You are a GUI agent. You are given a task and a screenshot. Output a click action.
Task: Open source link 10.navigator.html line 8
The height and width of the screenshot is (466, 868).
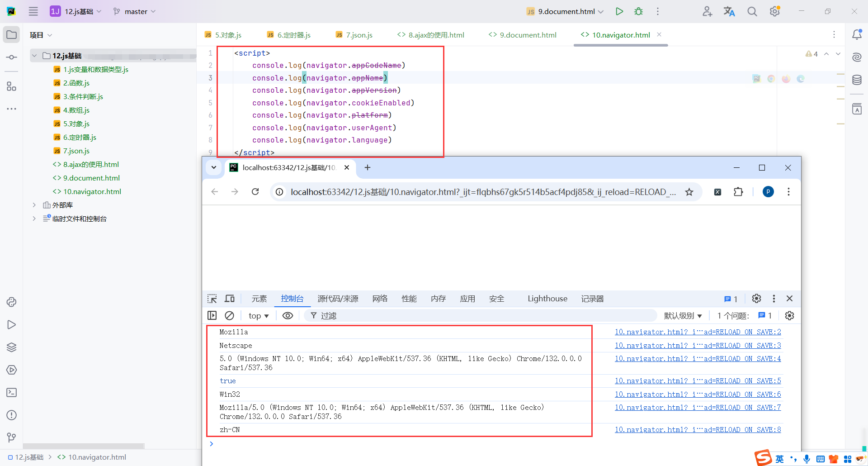tap(698, 430)
